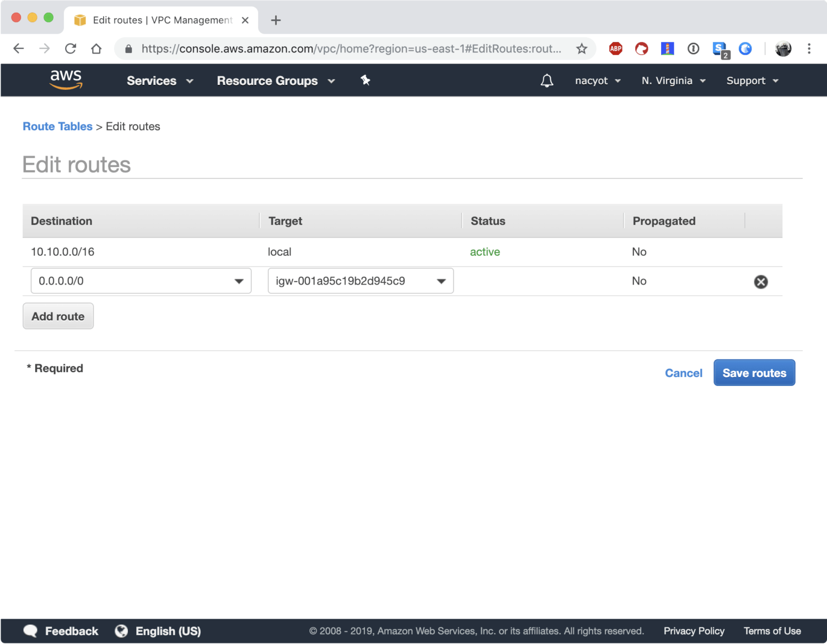Open the Privacy Policy link
The image size is (827, 644).
[x=694, y=631]
